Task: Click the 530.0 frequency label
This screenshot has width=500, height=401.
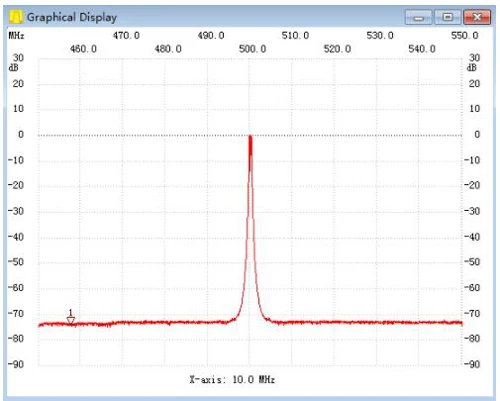Action: [x=380, y=35]
